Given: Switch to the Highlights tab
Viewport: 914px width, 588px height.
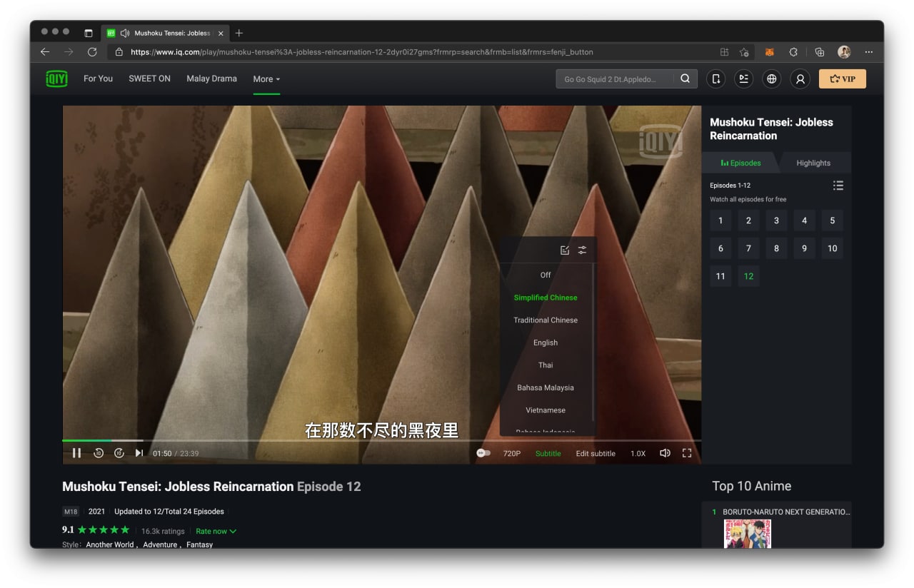Looking at the screenshot, I should pos(813,163).
